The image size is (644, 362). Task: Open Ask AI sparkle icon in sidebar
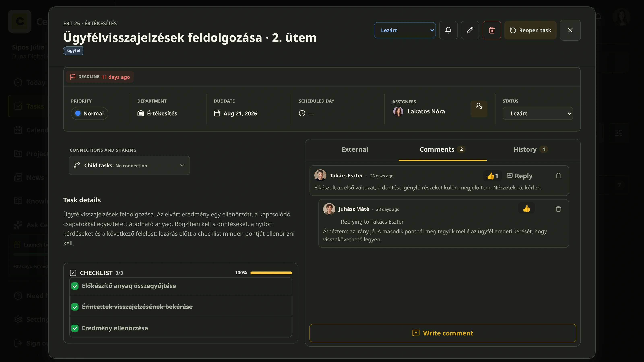click(x=18, y=225)
